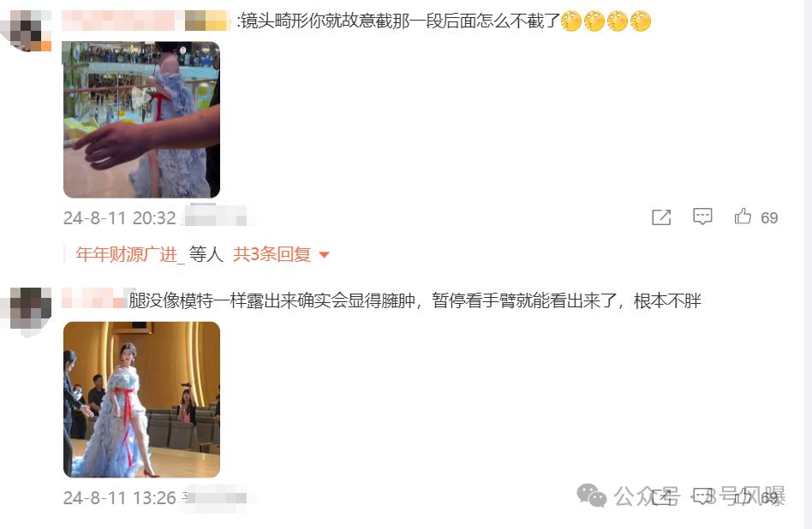The width and height of the screenshot is (812, 529).
Task: Open the runway dress photo in the second comment
Action: pos(141,400)
